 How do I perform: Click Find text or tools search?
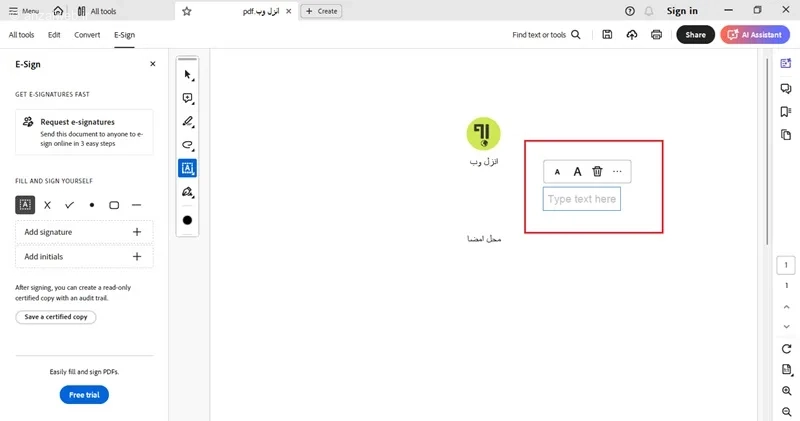coord(546,35)
